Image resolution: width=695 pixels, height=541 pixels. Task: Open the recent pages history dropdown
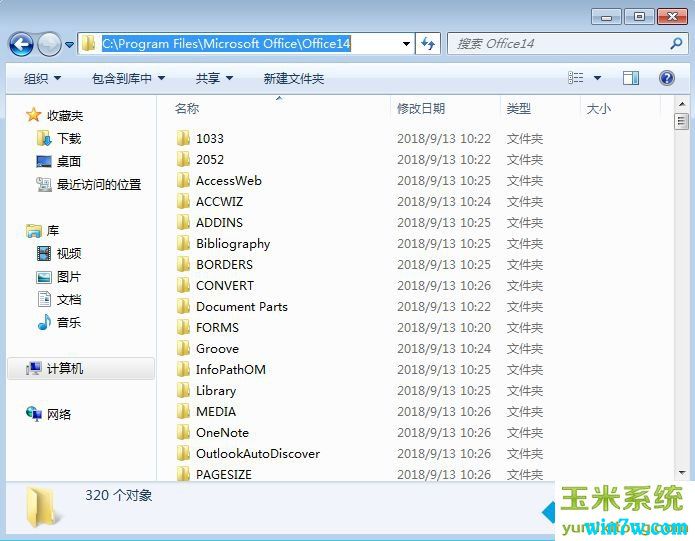click(70, 45)
